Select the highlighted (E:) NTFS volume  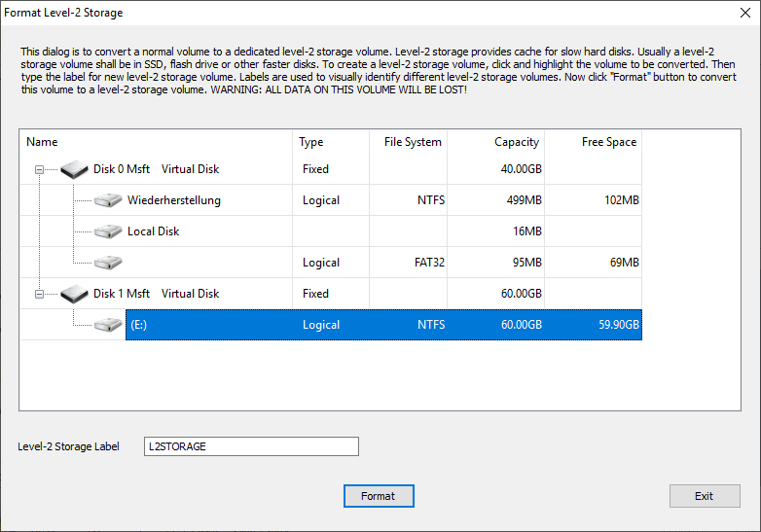[x=382, y=325]
